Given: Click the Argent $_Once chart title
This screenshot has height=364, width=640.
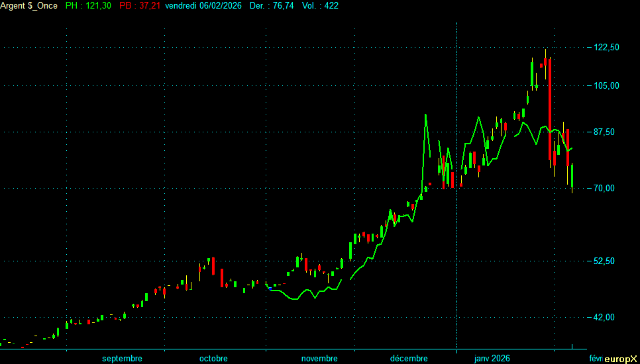Looking at the screenshot, I should [x=29, y=5].
